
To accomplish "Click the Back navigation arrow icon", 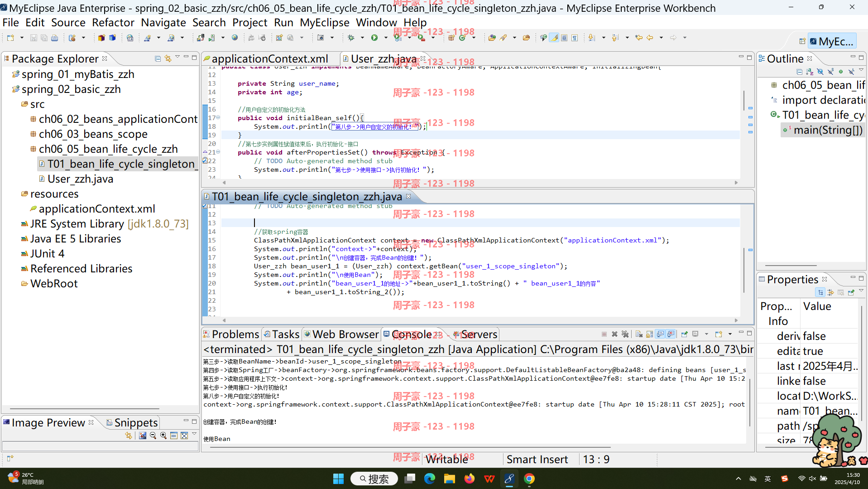I will coord(650,38).
